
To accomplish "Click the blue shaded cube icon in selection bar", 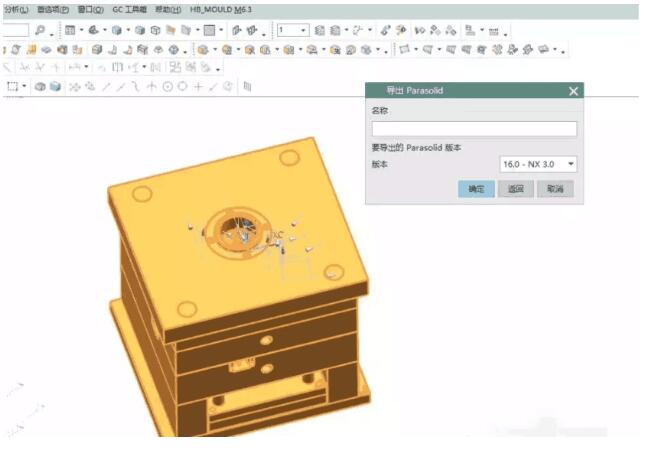I will pyautogui.click(x=56, y=87).
